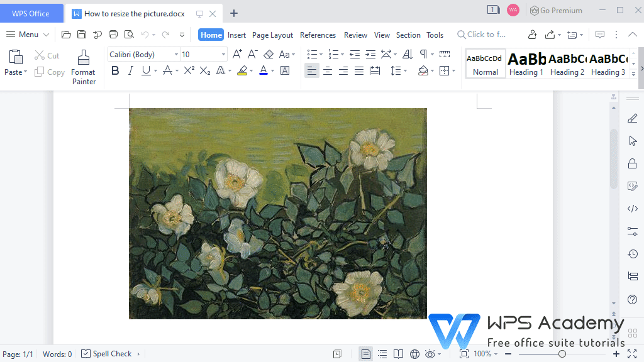The height and width of the screenshot is (362, 644).
Task: Open the main Menu
Action: pyautogui.click(x=28, y=35)
